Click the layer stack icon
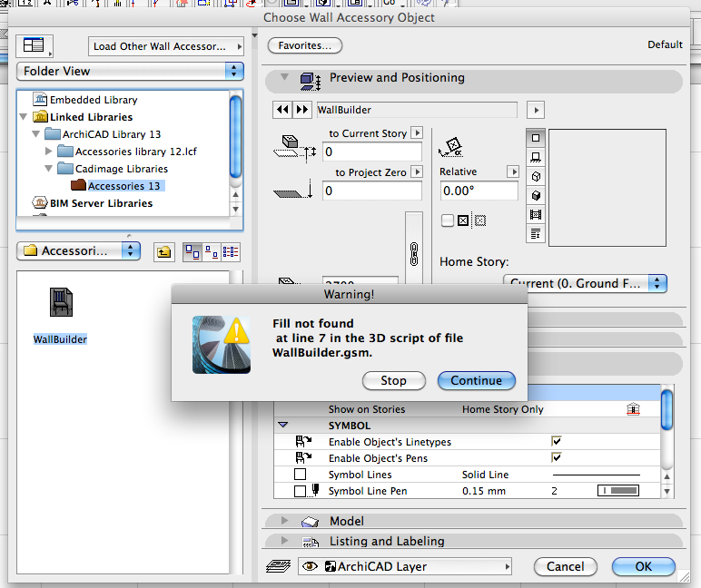The width and height of the screenshot is (701, 588). click(x=278, y=566)
